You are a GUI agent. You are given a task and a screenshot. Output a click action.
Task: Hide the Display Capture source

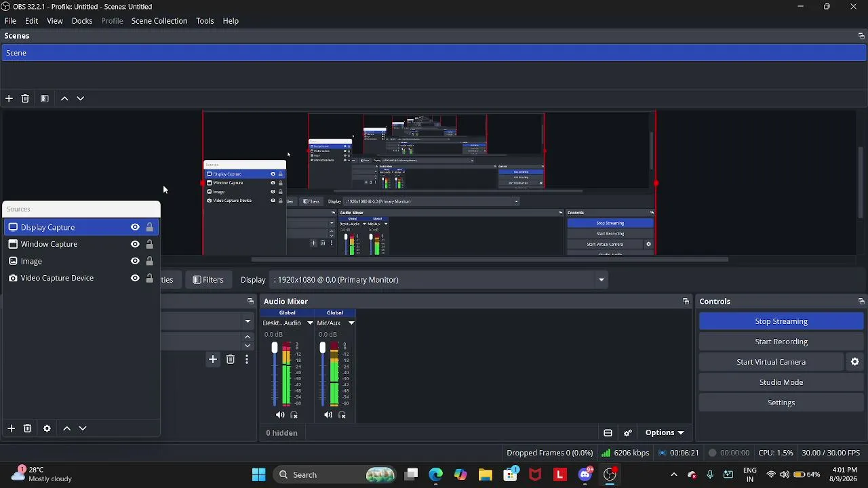pos(135,227)
